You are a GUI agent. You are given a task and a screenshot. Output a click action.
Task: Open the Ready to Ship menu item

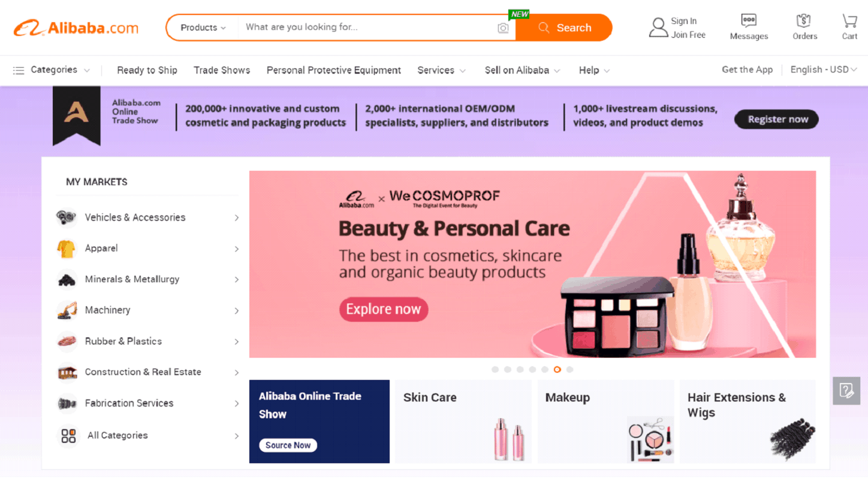point(147,70)
